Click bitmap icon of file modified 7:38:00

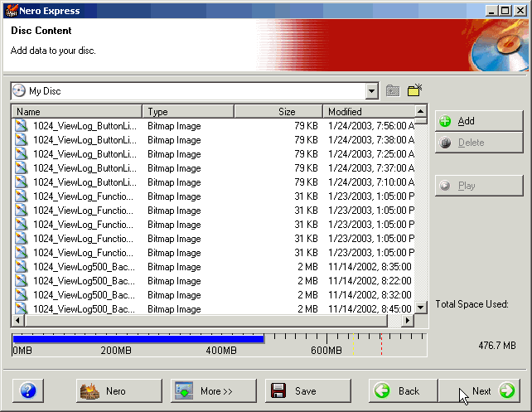[21, 140]
